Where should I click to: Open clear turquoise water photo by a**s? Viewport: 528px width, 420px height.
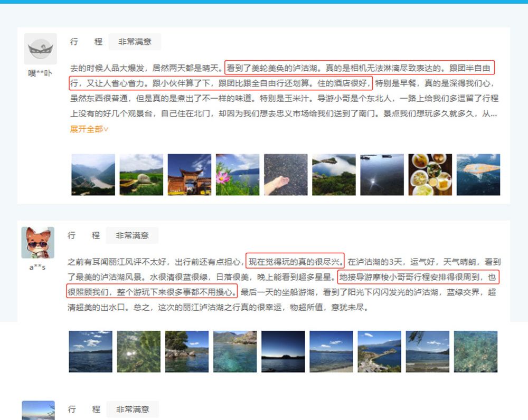[x=235, y=351]
